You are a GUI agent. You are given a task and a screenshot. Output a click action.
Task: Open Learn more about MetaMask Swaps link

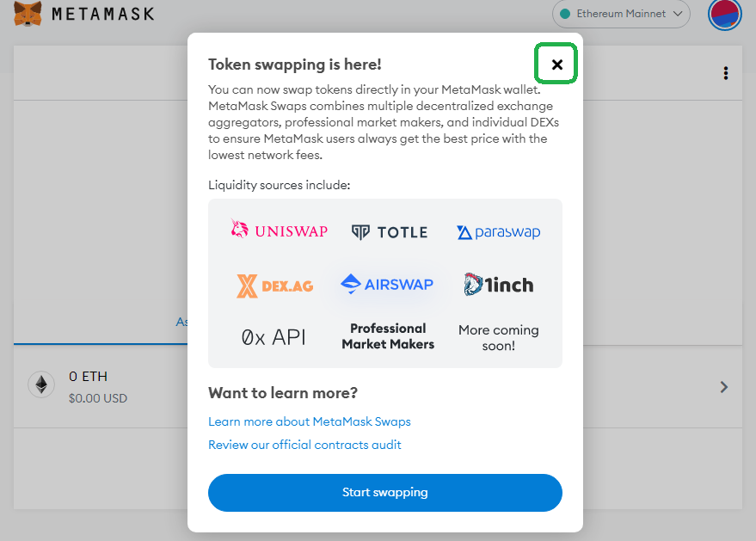pyautogui.click(x=310, y=421)
